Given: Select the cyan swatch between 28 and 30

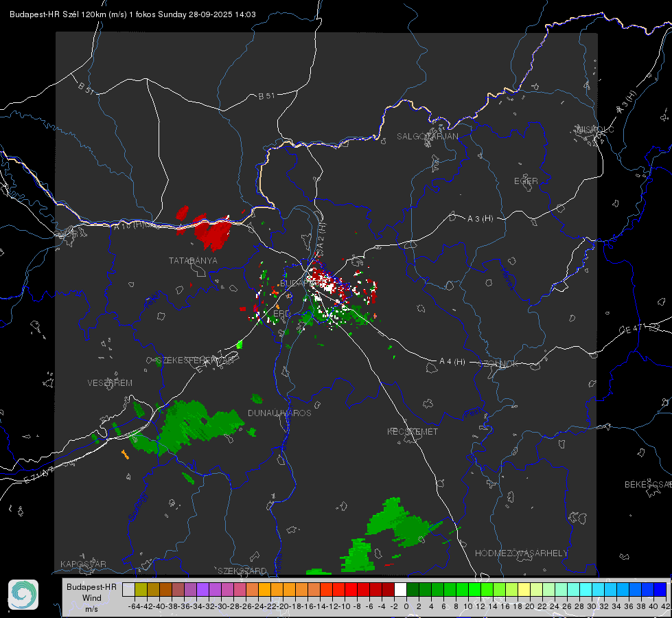Looking at the screenshot, I should [586, 589].
